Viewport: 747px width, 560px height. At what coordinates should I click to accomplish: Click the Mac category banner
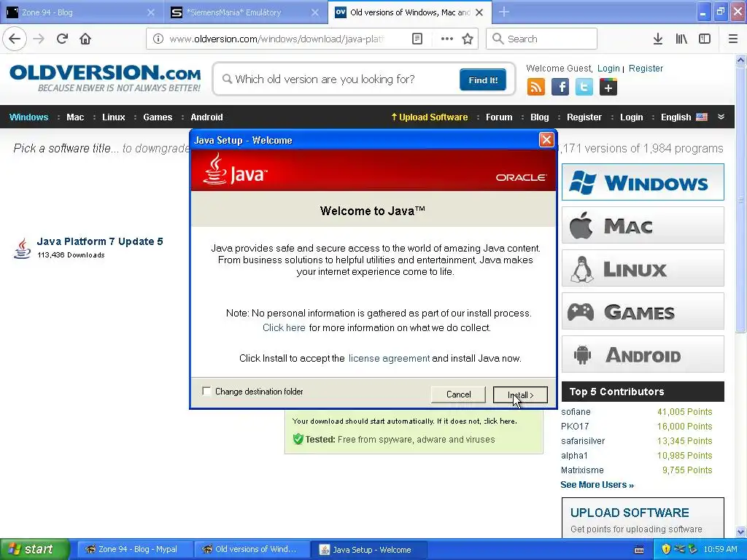coord(643,225)
